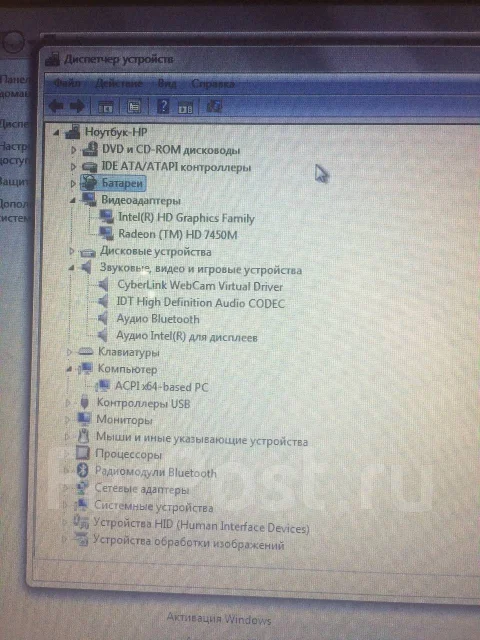The width and height of the screenshot is (480, 640).
Task: Select Ноутбук-HP root label
Action: (x=116, y=132)
